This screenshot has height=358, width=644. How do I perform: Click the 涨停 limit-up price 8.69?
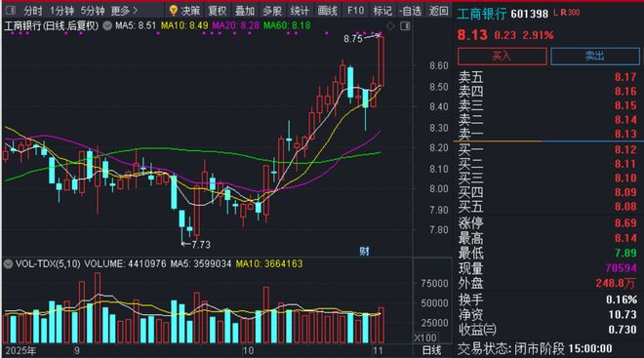(625, 223)
